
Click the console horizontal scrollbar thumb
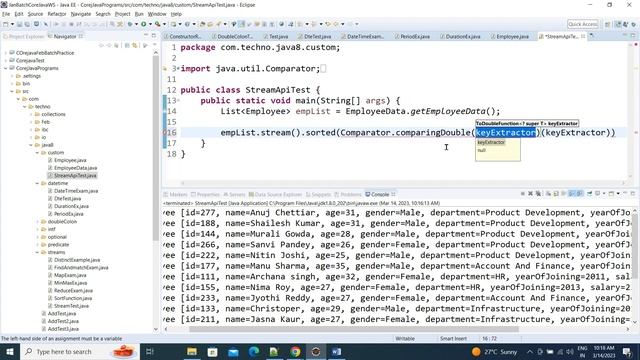pos(353,329)
